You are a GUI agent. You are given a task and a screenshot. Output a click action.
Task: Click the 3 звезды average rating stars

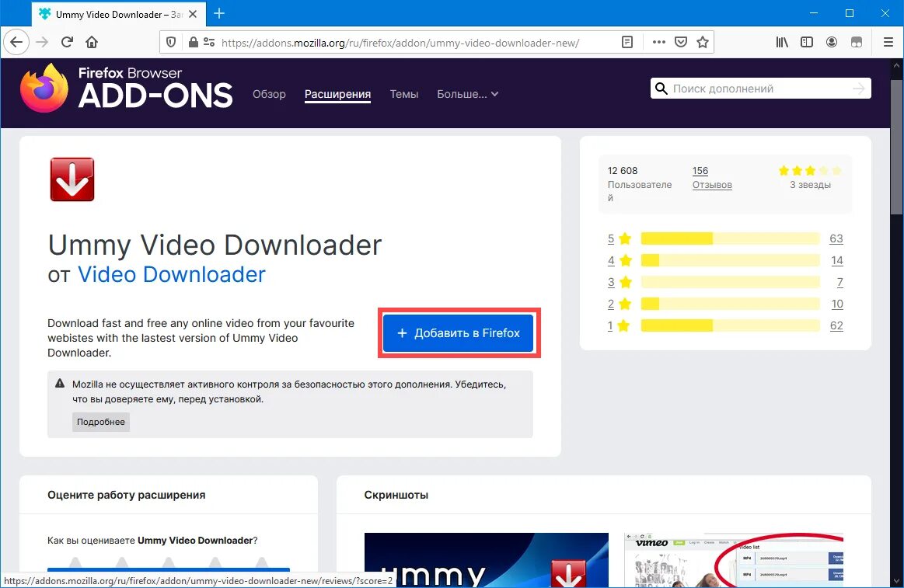[810, 170]
